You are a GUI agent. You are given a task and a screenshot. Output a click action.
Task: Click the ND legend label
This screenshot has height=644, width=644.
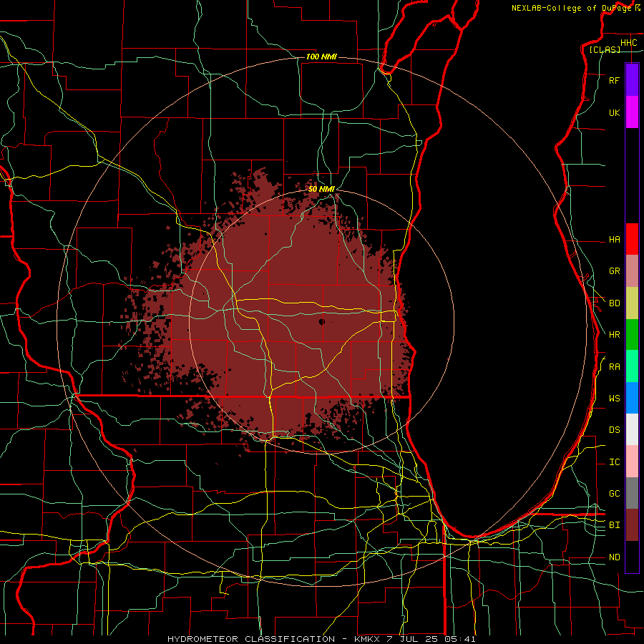(x=614, y=557)
